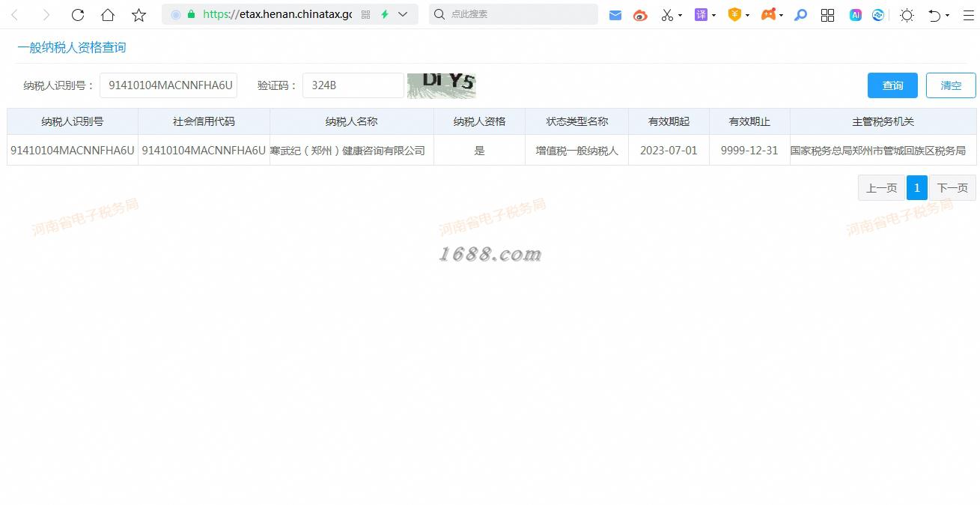Select page 1 in pagination
This screenshot has width=980, height=505.
[x=917, y=188]
